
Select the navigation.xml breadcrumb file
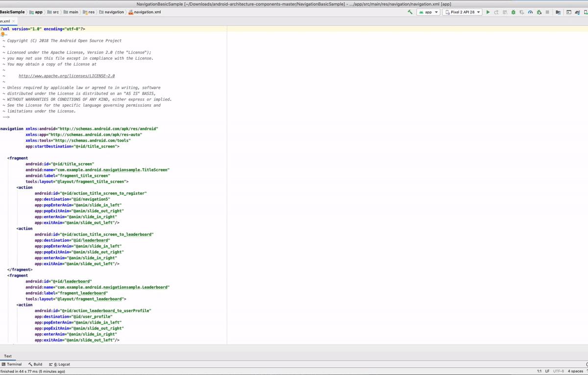point(145,12)
